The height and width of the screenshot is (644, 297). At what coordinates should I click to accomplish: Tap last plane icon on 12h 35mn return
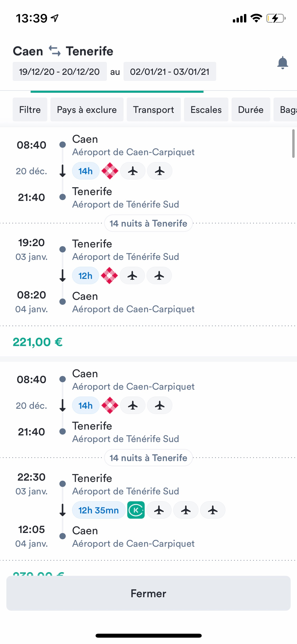click(213, 510)
